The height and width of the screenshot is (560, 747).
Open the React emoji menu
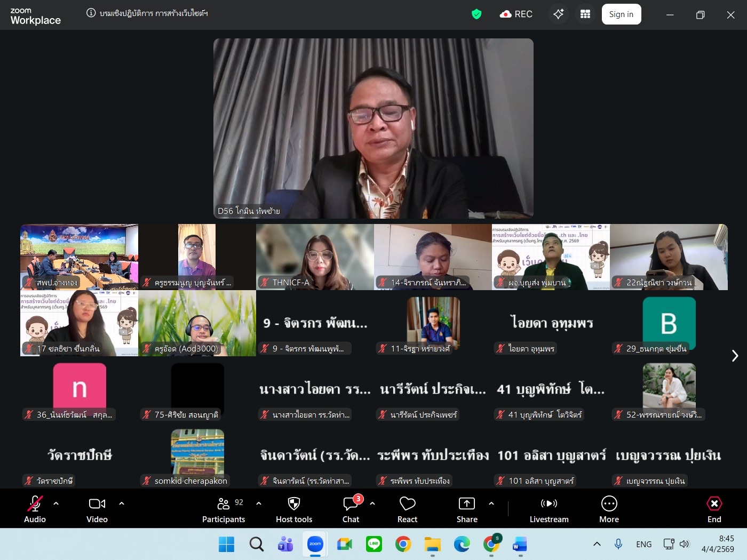(x=407, y=509)
